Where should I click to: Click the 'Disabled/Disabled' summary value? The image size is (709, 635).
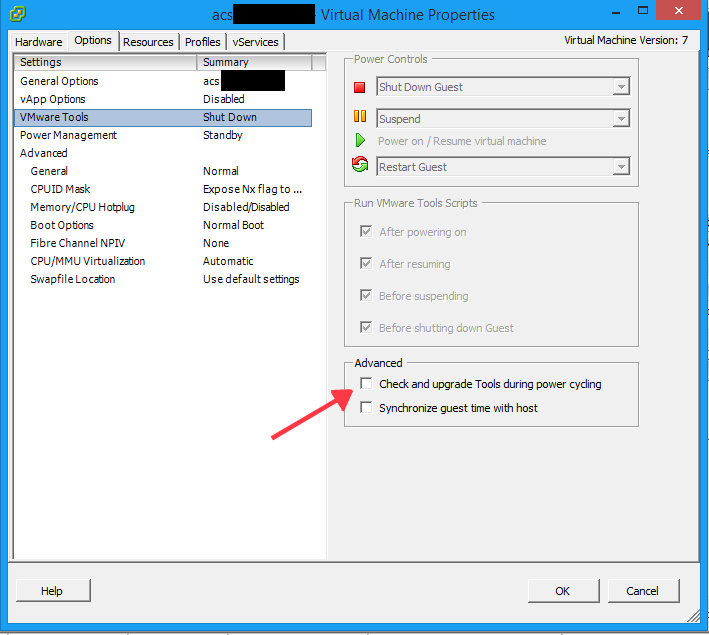(246, 207)
